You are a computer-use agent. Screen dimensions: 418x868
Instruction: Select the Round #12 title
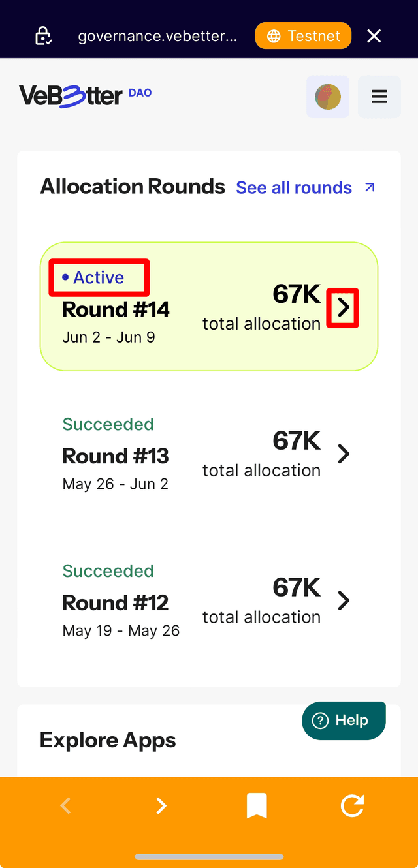pyautogui.click(x=116, y=603)
